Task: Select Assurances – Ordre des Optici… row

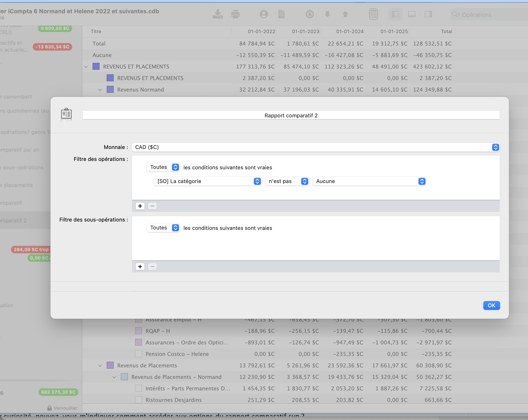Action: (x=305, y=342)
